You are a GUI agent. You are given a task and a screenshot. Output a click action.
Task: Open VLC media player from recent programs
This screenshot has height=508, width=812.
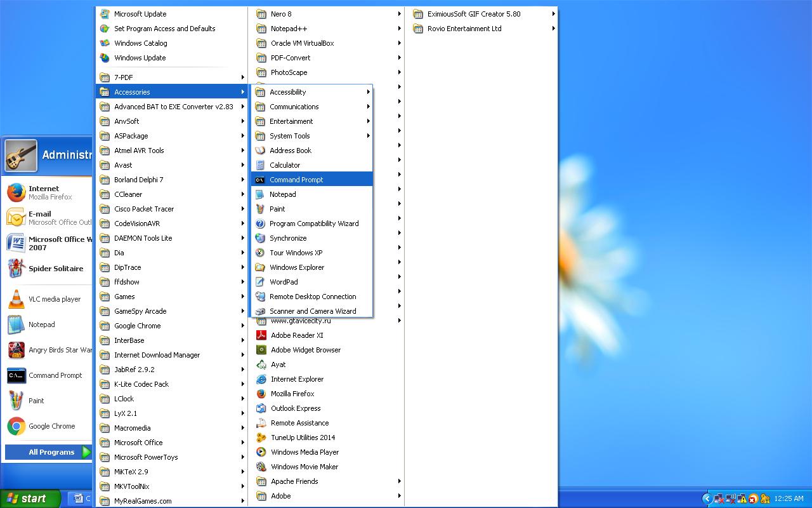[x=48, y=299]
